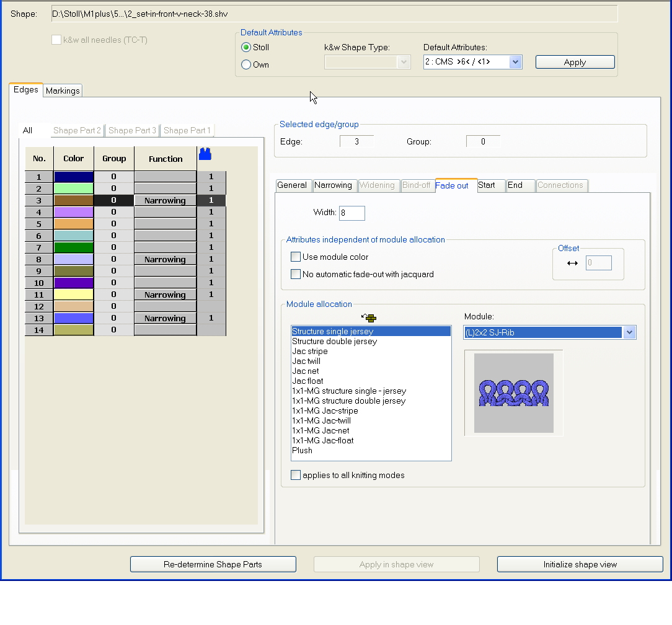The image size is (672, 625).
Task: Enable the Use module color checkbox
Action: [296, 257]
